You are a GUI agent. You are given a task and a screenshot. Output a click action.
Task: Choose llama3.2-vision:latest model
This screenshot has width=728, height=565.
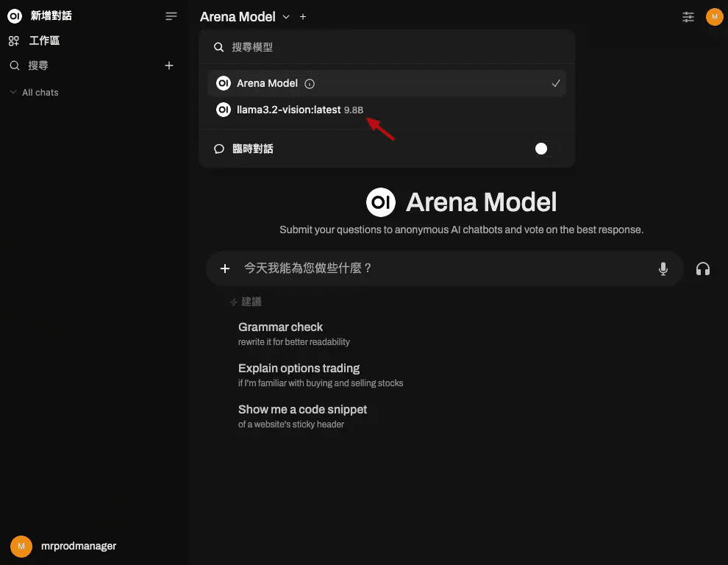tap(387, 110)
